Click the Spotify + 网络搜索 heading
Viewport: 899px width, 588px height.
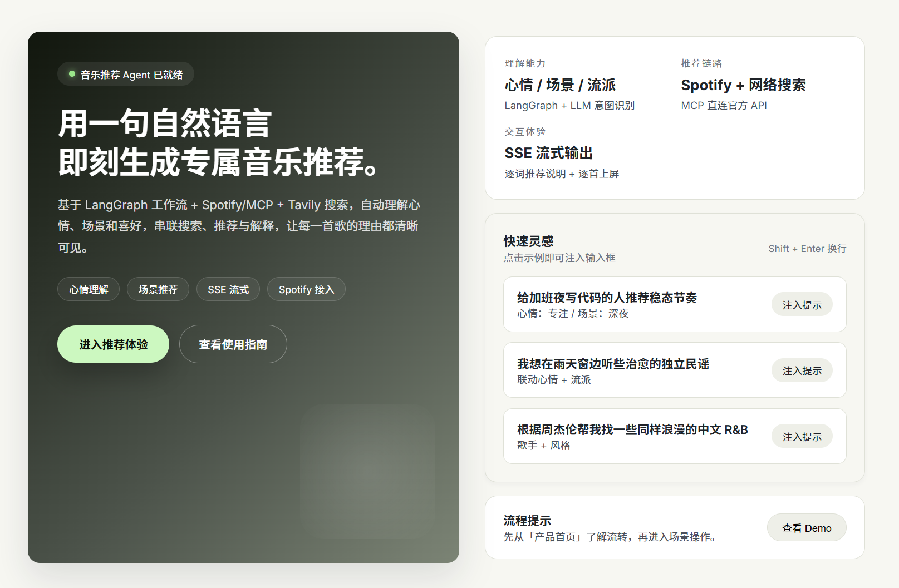coord(743,85)
